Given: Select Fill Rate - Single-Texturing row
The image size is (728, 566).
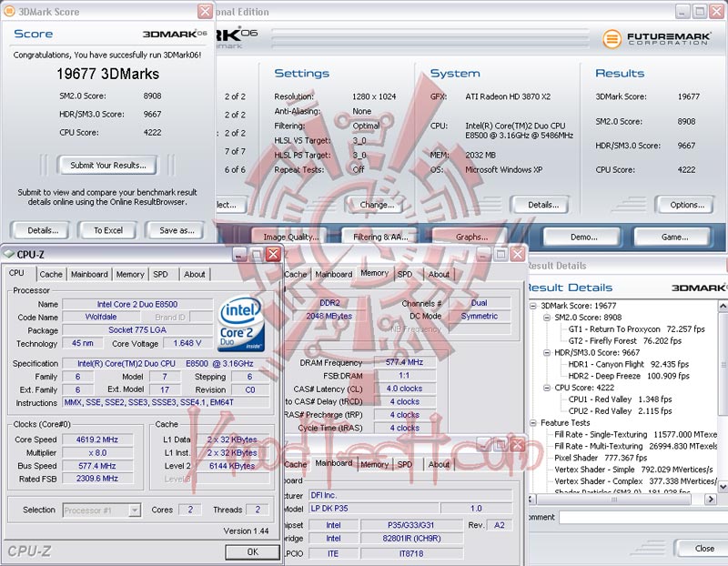Looking at the screenshot, I should coord(635,434).
